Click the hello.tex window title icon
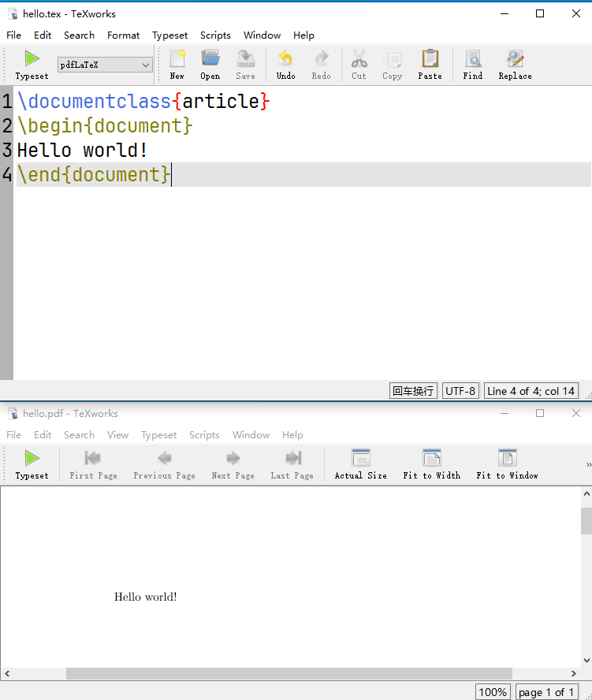The height and width of the screenshot is (700, 592). click(14, 14)
